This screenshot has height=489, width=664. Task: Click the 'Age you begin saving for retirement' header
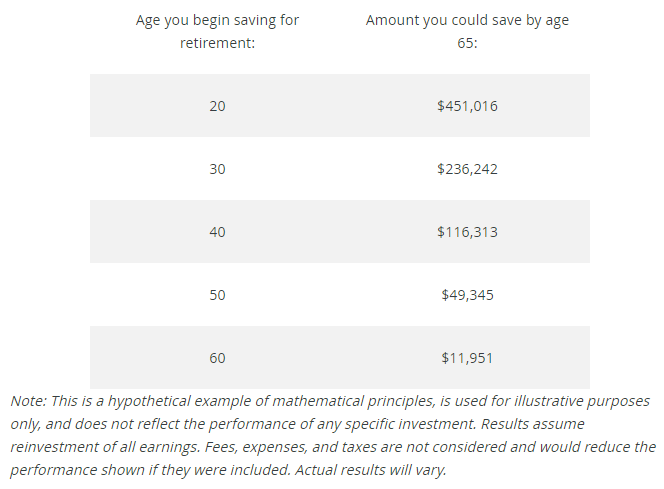coord(217,31)
